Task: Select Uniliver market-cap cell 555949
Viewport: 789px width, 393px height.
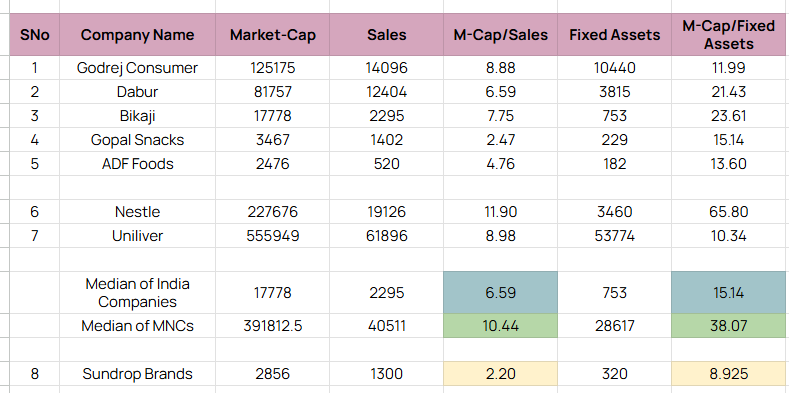Action: click(273, 235)
